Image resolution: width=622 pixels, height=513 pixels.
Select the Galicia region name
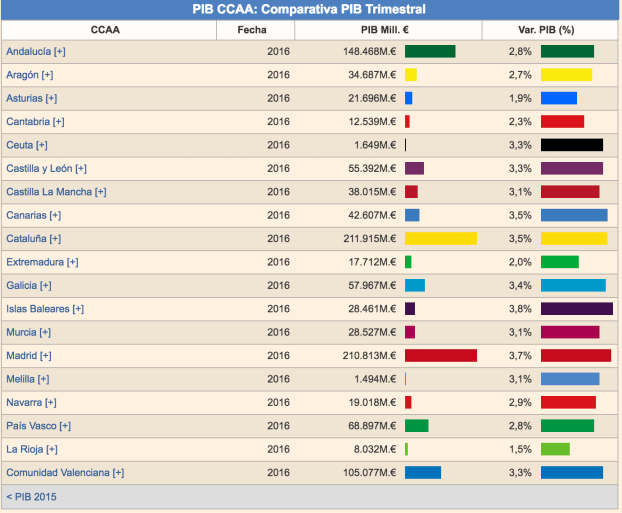coord(22,286)
